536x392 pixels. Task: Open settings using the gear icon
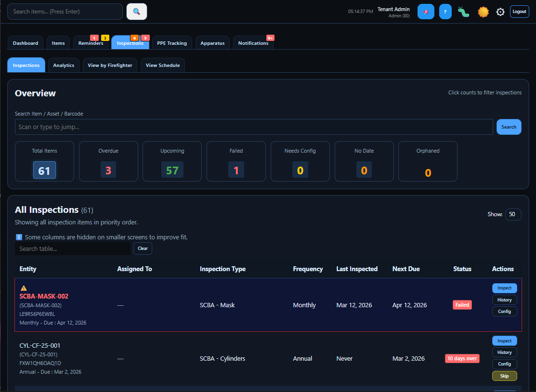tap(500, 12)
